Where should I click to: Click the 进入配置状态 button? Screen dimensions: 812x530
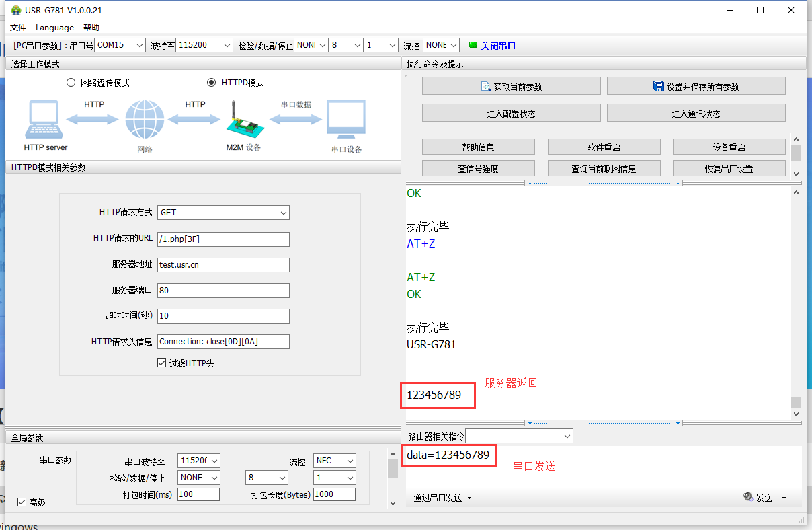tap(511, 114)
